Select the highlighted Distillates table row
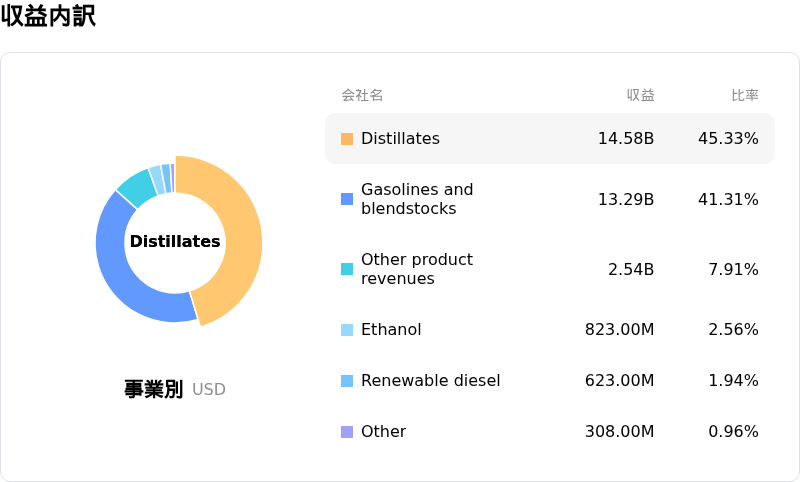The height and width of the screenshot is (482, 800). point(549,139)
